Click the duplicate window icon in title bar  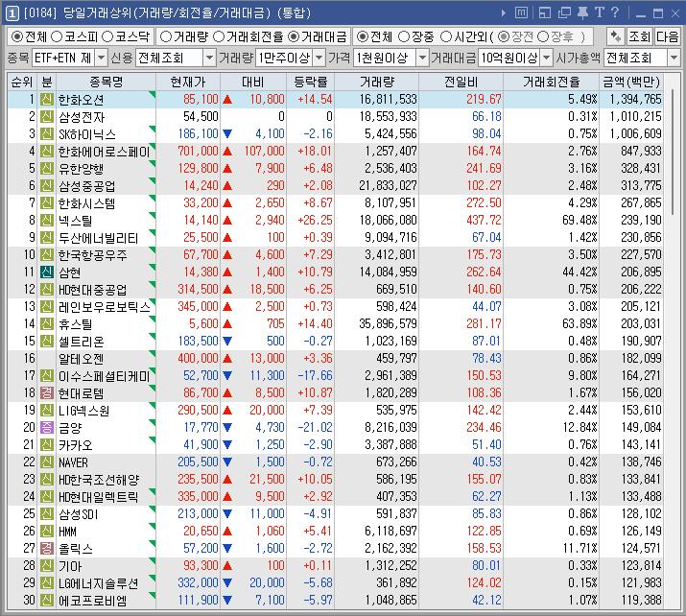tap(564, 13)
